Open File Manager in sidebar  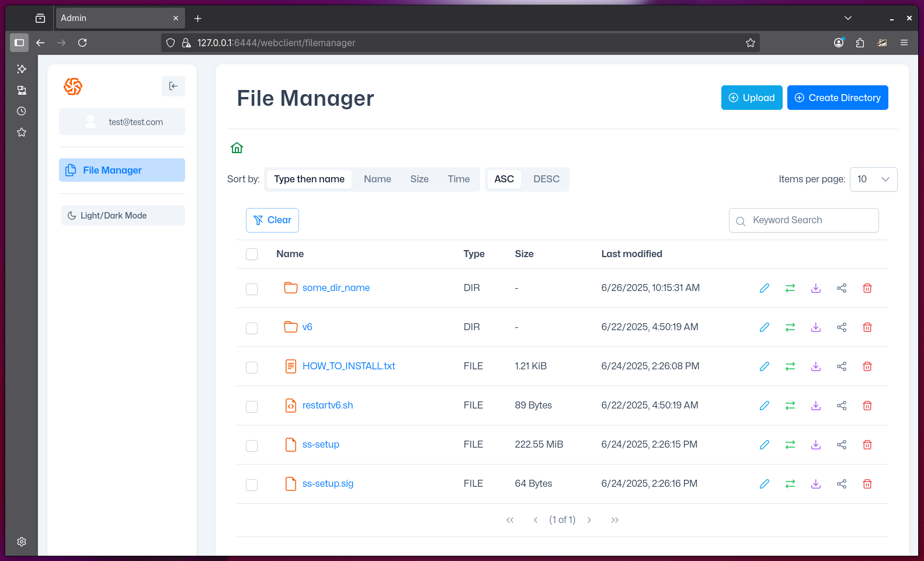122,170
